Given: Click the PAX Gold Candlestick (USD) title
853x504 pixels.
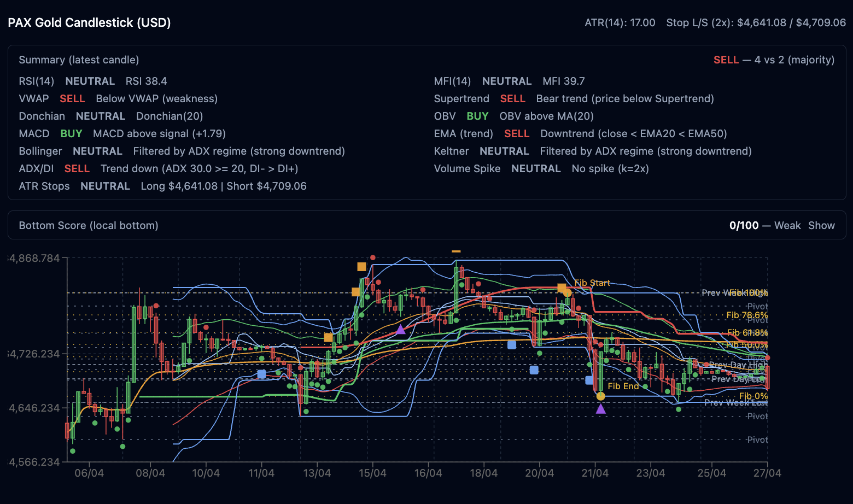Looking at the screenshot, I should (x=89, y=22).
